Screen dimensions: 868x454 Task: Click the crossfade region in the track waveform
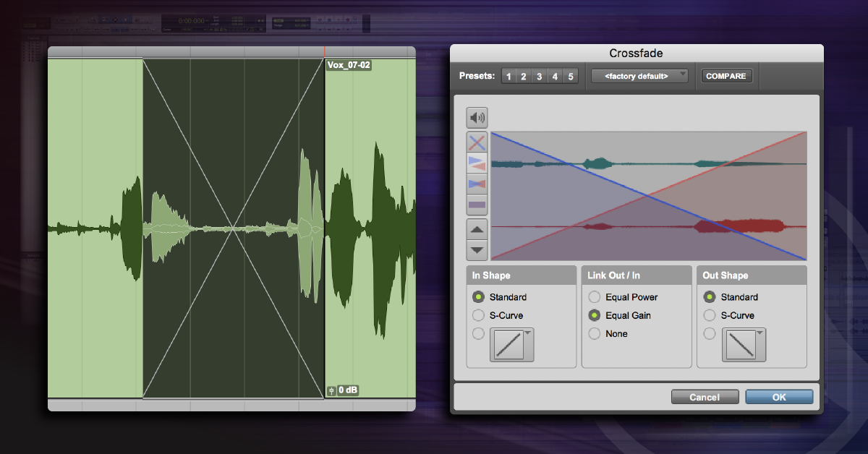tap(234, 228)
